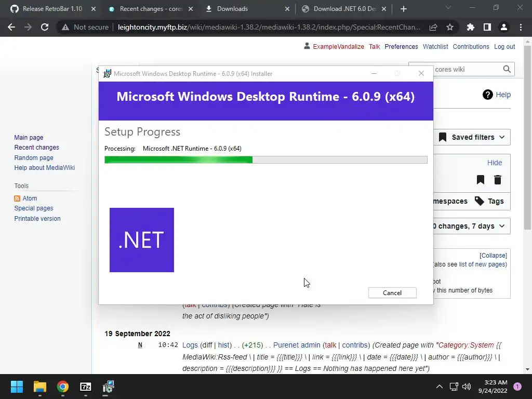
Task: Open the Atom feed link
Action: (30, 198)
